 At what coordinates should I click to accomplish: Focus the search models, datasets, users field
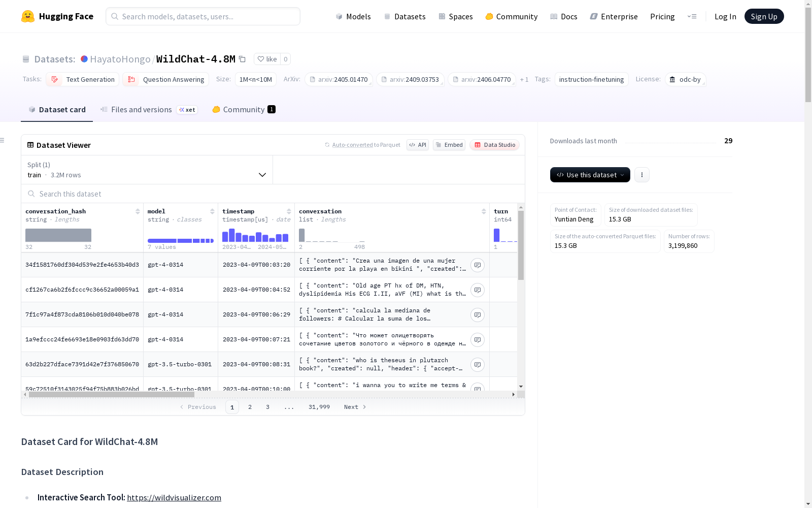(x=203, y=16)
